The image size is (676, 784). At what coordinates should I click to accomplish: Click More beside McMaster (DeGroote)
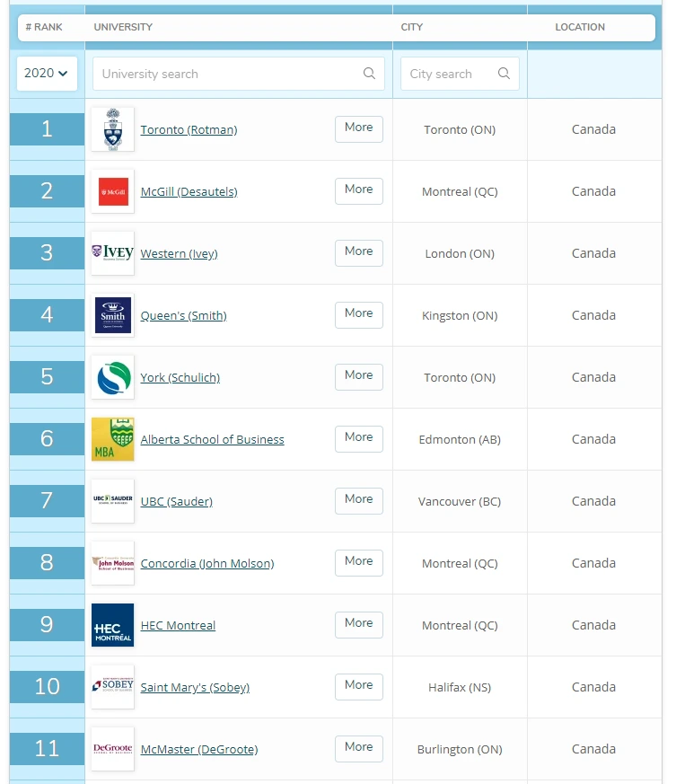tap(358, 748)
